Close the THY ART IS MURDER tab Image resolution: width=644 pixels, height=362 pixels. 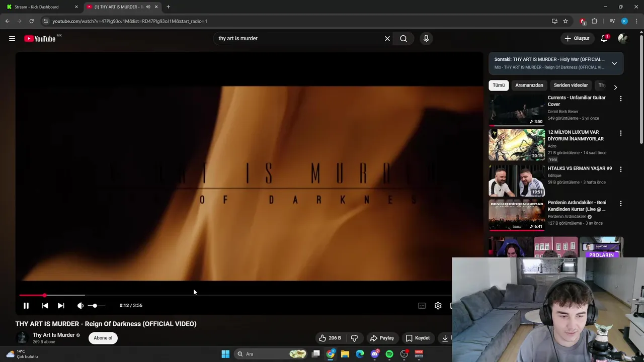156,7
